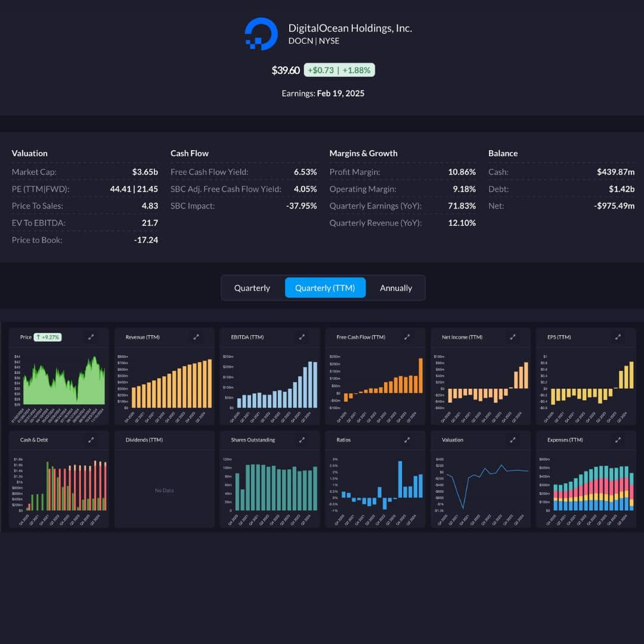Click the Operating Margin value 9.18%
Viewport: 644px width, 644px height.
(x=464, y=189)
